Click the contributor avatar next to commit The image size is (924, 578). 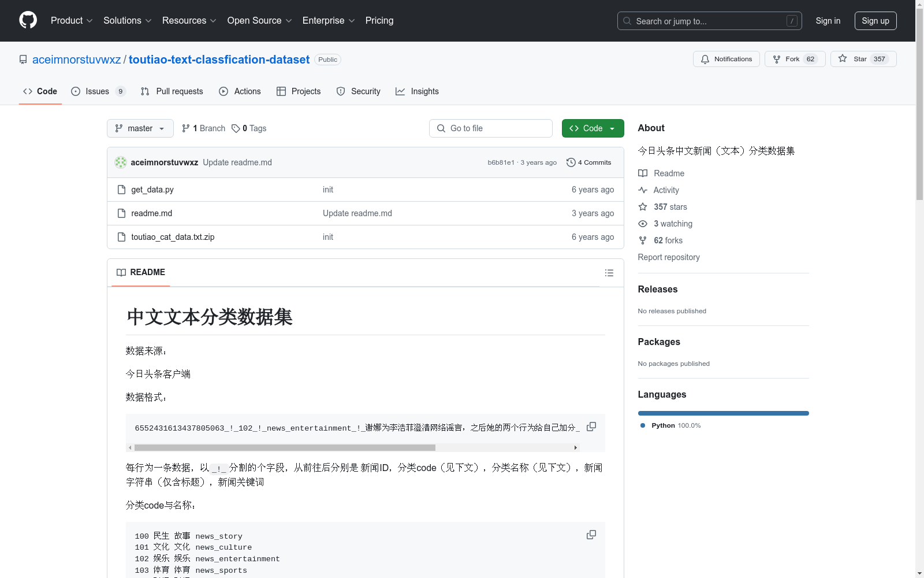click(x=121, y=162)
